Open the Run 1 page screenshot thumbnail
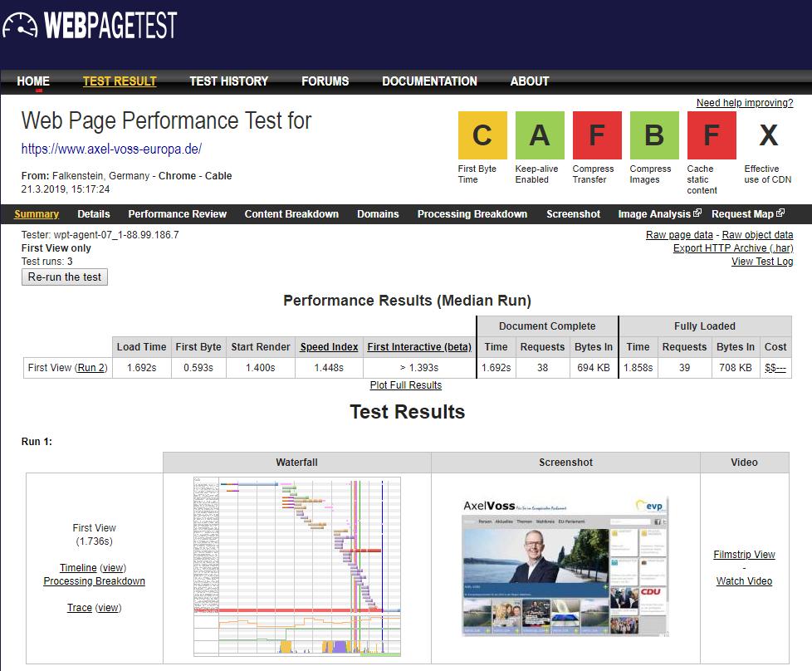Viewport: 812px width, 671px height. click(565, 566)
